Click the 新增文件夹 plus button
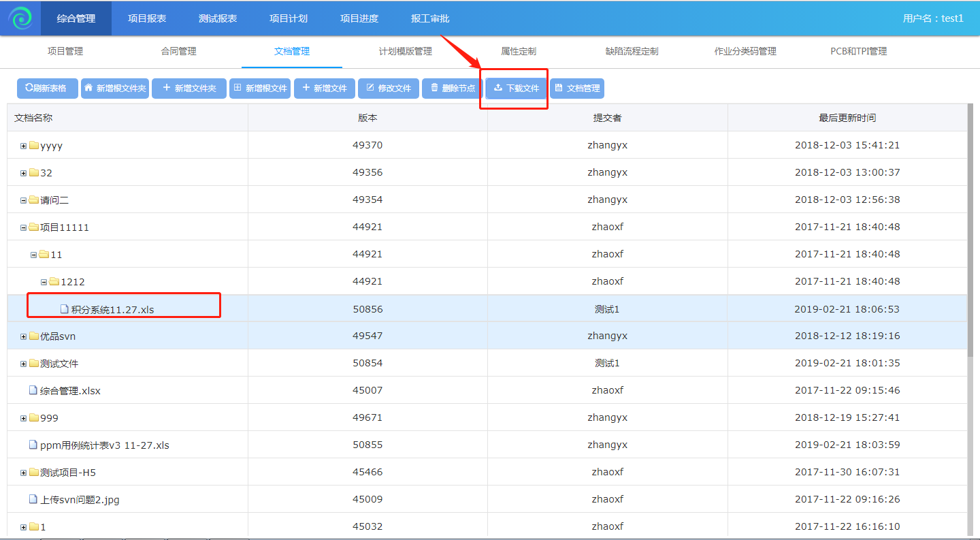Image resolution: width=980 pixels, height=540 pixels. click(x=189, y=89)
